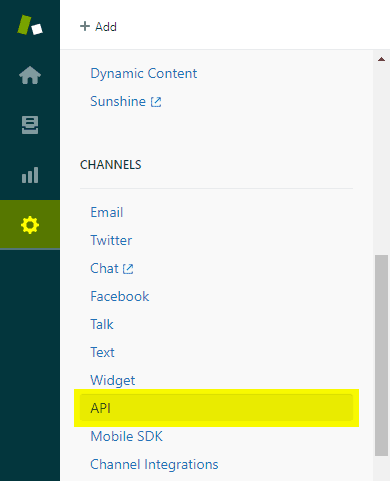Open Email channel settings
390x481 pixels.
coord(107,212)
